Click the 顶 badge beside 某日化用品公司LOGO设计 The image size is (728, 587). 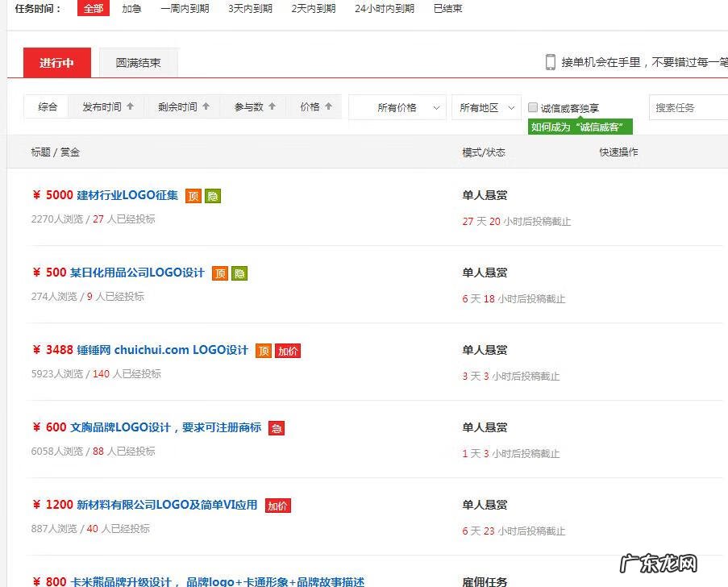[x=220, y=273]
